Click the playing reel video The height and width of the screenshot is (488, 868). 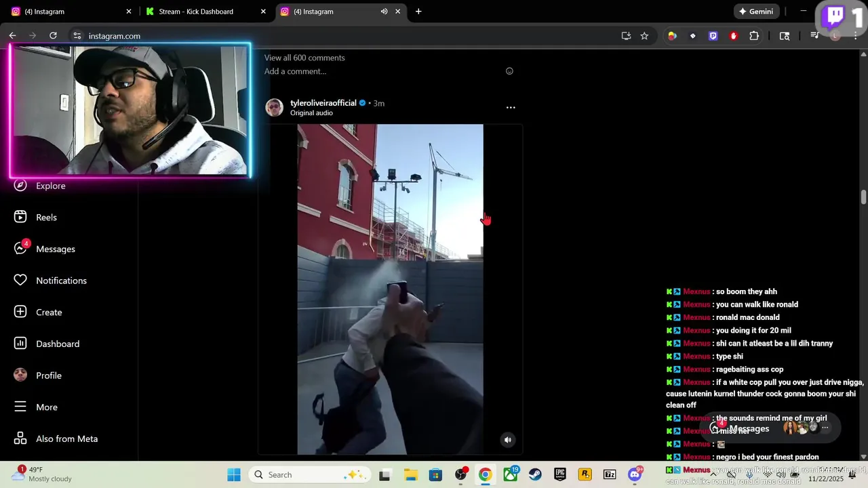(x=390, y=289)
